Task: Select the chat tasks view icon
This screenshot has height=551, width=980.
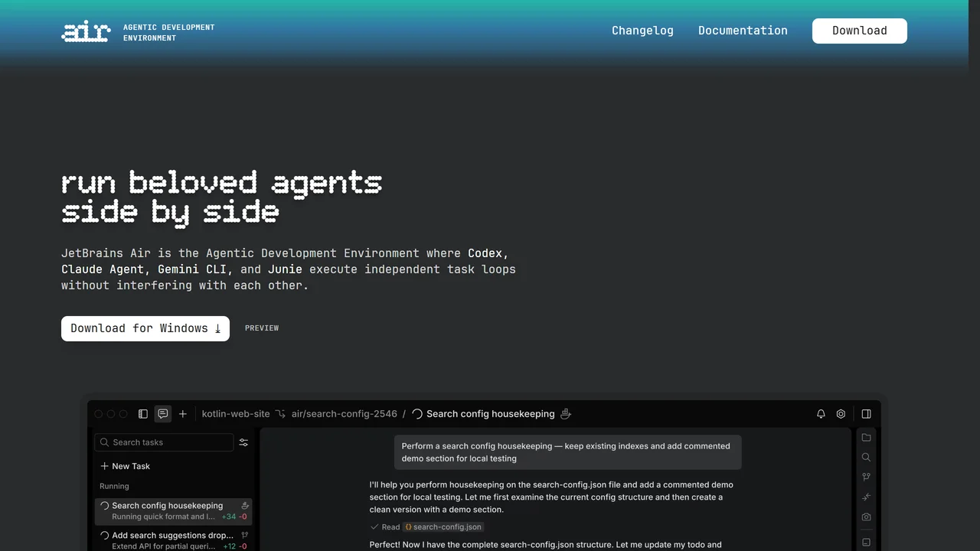Action: [163, 414]
